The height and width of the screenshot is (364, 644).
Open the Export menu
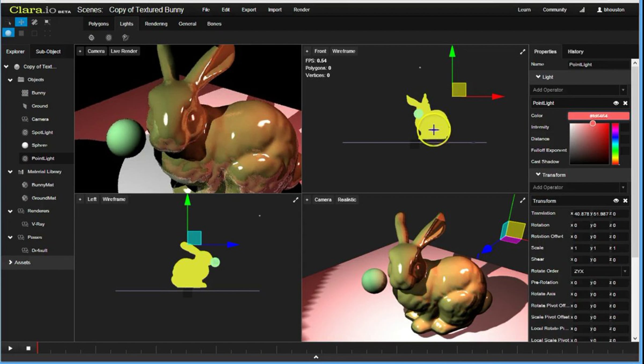tap(249, 10)
